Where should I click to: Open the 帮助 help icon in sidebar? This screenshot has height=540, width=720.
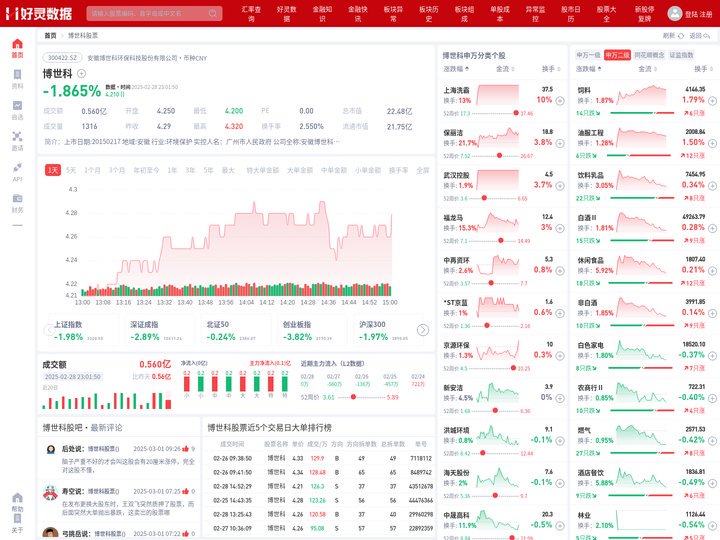[x=17, y=502]
